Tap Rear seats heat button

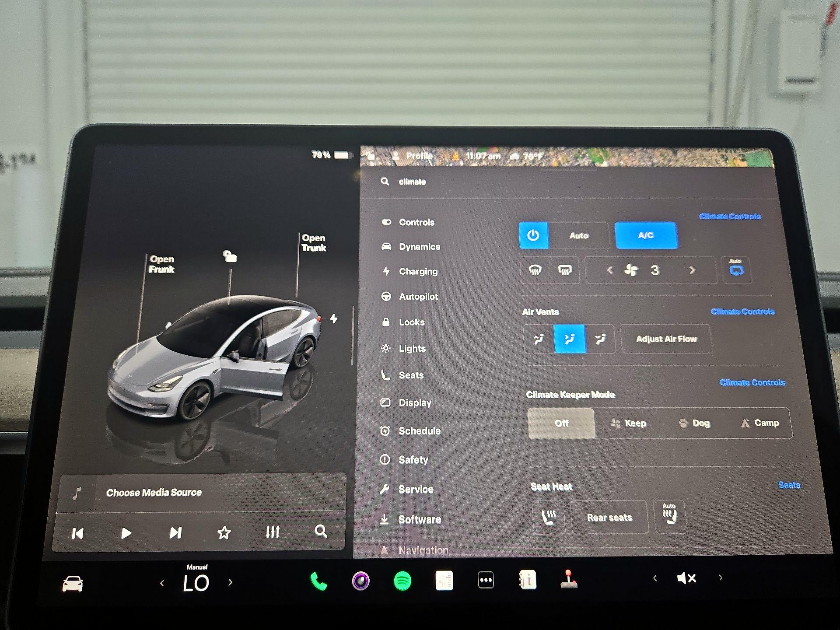point(609,518)
